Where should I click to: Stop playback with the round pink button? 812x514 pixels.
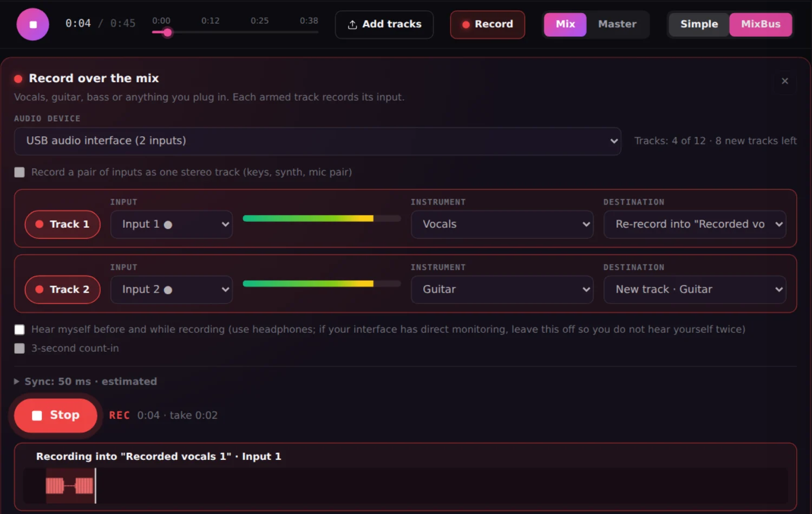coord(32,24)
